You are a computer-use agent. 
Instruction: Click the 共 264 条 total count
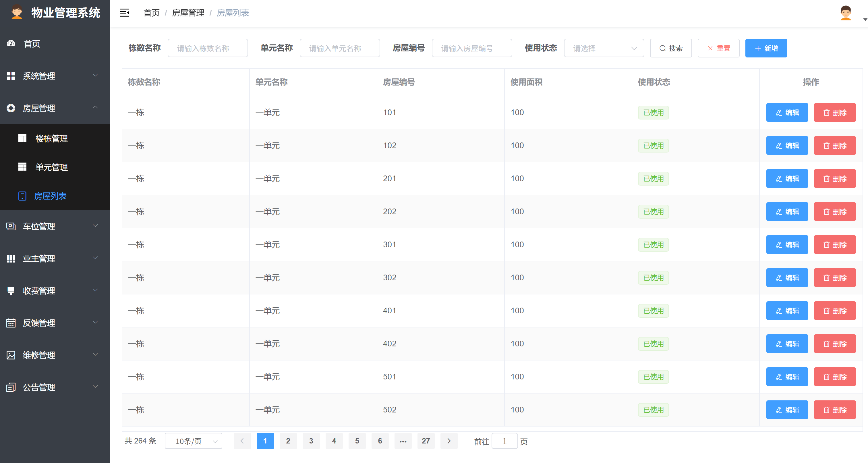tap(140, 441)
